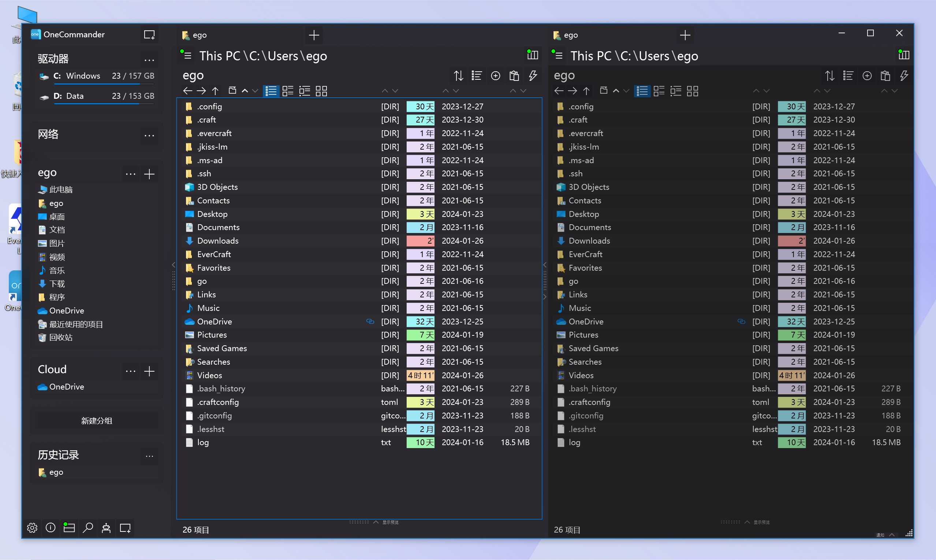Open the lightning actions icon in the left pane
The height and width of the screenshot is (560, 936).
(533, 76)
